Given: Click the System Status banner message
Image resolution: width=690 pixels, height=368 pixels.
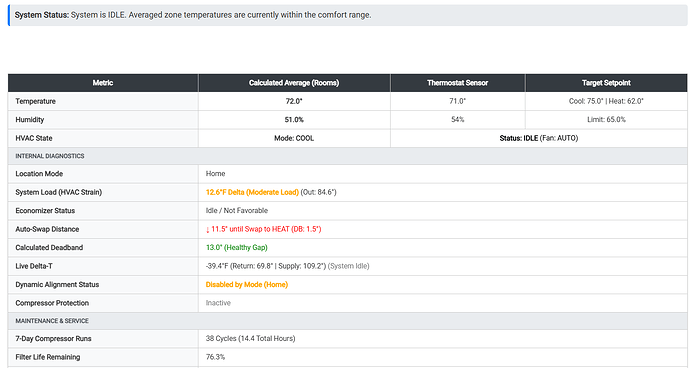Looking at the screenshot, I should (348, 15).
